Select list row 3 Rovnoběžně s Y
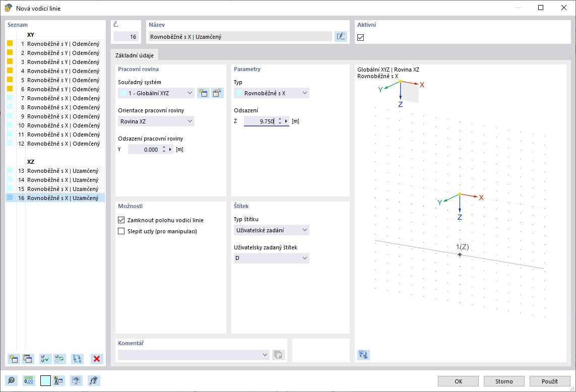Viewport: 576px width, 392px height. [55, 61]
